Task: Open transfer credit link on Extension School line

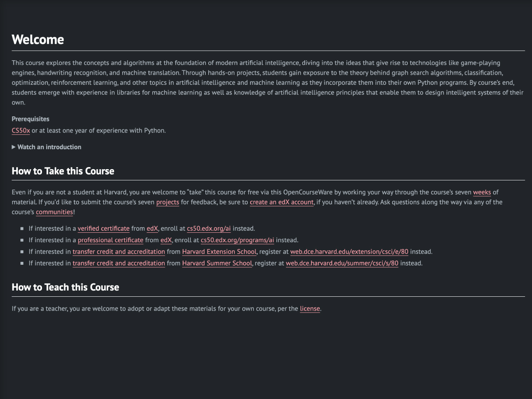Action: coord(118,252)
